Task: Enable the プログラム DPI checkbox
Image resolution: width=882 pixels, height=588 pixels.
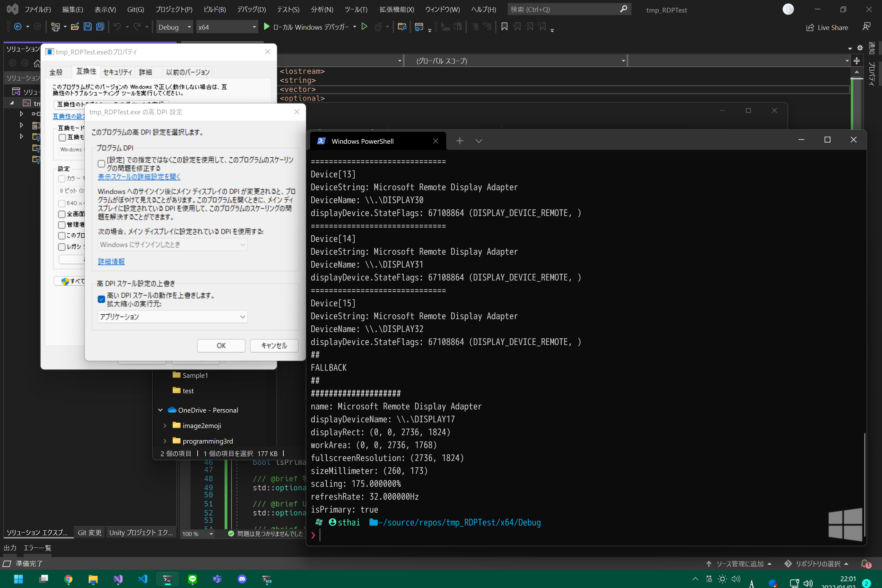Action: pyautogui.click(x=101, y=163)
